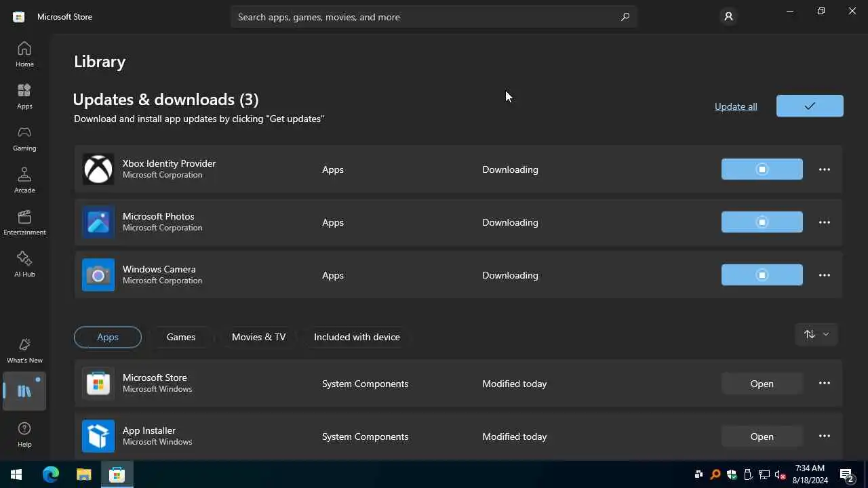The width and height of the screenshot is (868, 488).
Task: Click the Xbox Identity Provider app icon
Action: [98, 169]
